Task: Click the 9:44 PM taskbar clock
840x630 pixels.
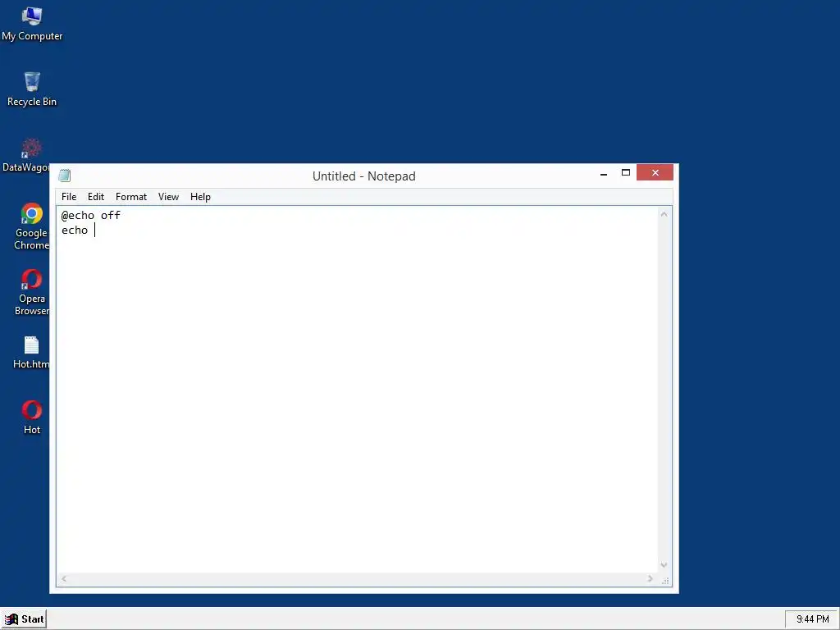Action: coord(812,619)
